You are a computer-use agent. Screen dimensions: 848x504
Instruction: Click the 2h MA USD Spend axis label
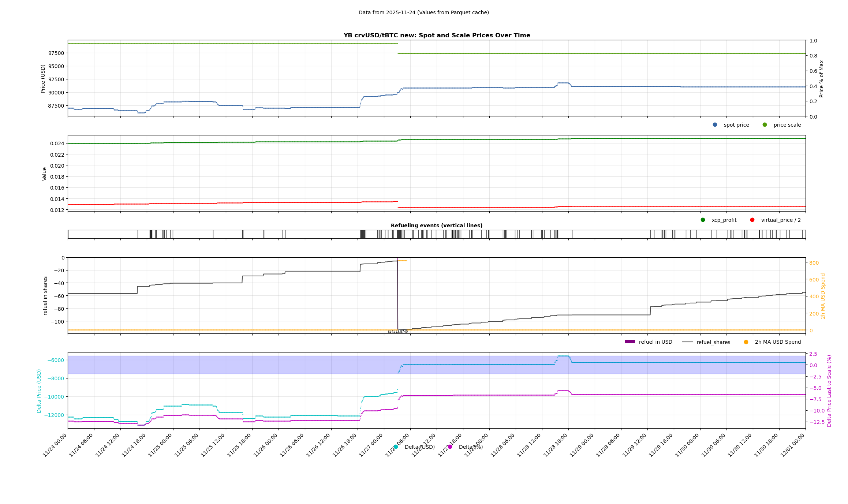click(x=823, y=296)
